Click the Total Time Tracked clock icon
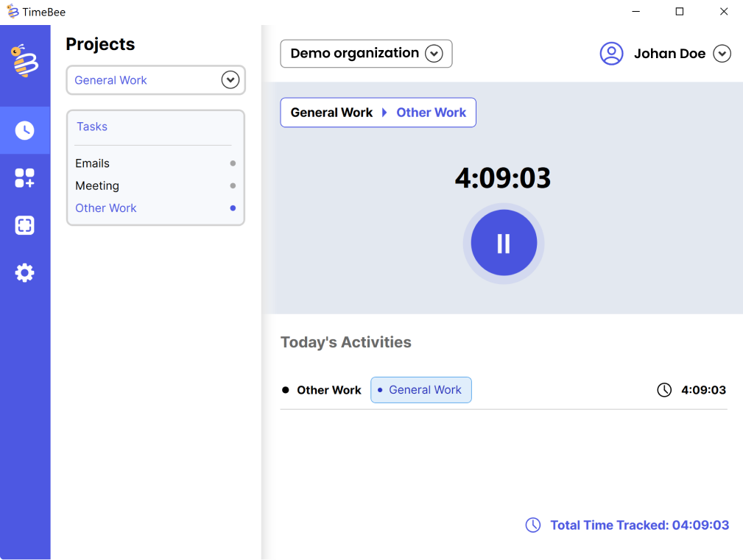This screenshot has height=560, width=743. 532,525
